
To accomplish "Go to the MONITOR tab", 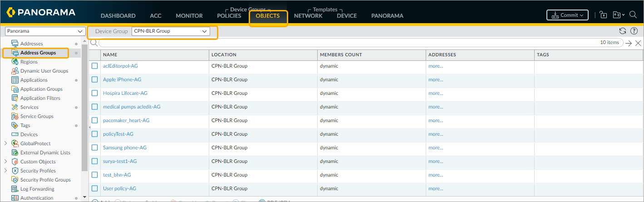I will (189, 16).
